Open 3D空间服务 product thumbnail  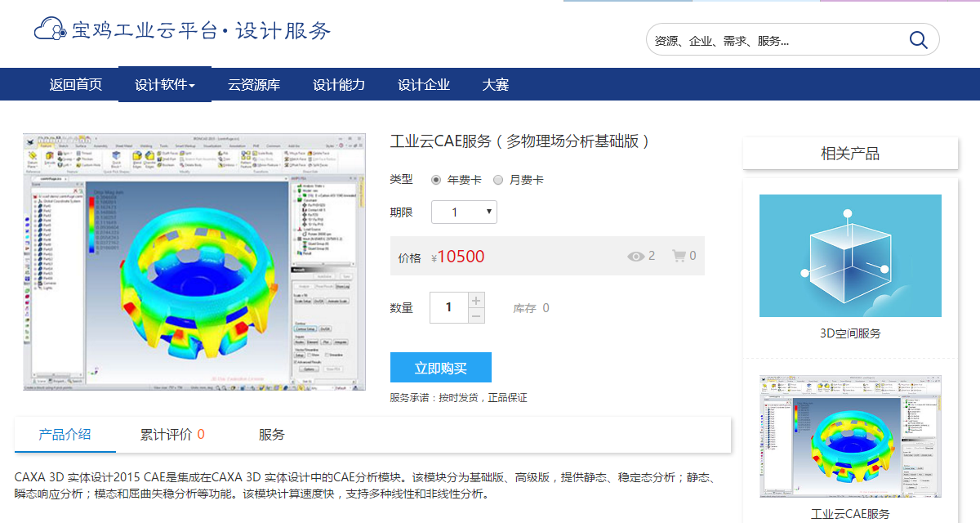850,256
